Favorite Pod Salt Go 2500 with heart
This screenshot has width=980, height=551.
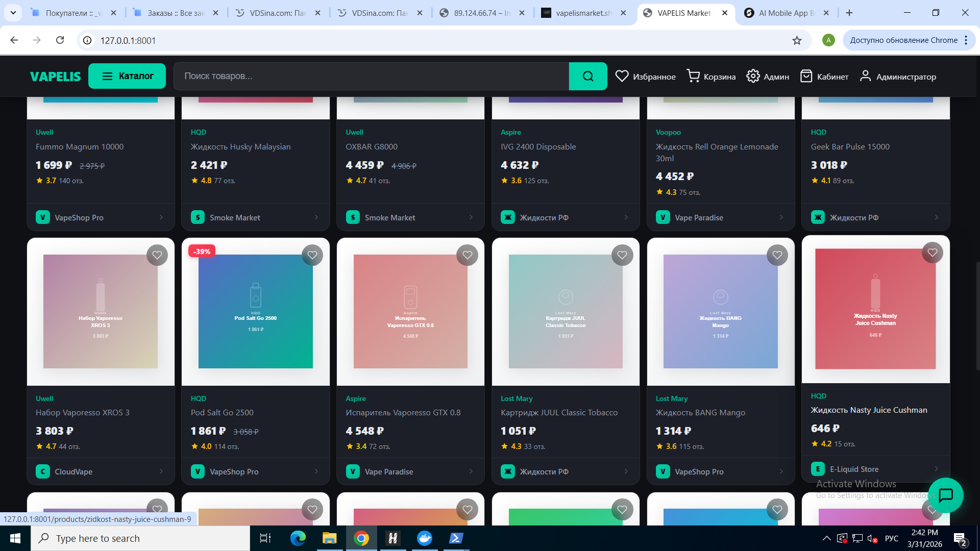[x=312, y=255]
